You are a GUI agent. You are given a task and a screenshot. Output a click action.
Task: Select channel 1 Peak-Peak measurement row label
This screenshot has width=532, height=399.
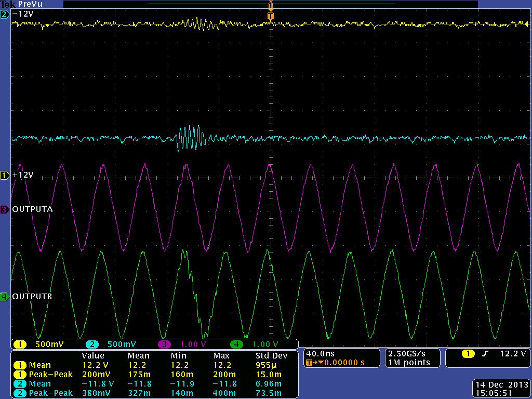tap(50, 375)
